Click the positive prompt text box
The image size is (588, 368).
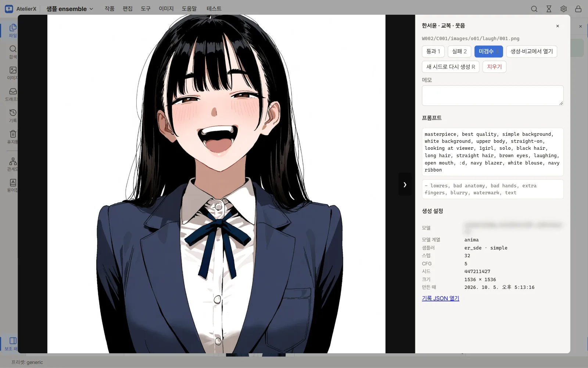coord(492,152)
